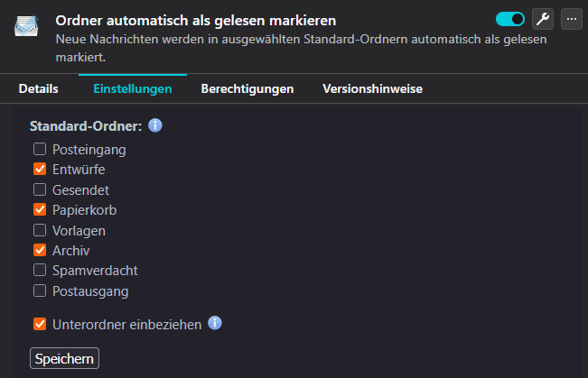Tick the Vorlagen checkbox

tap(40, 230)
